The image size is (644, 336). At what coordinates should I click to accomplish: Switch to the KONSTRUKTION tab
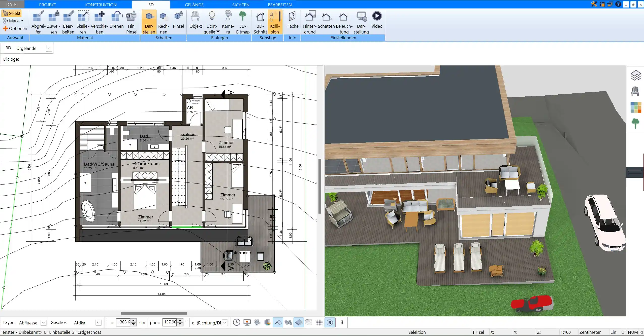101,5
